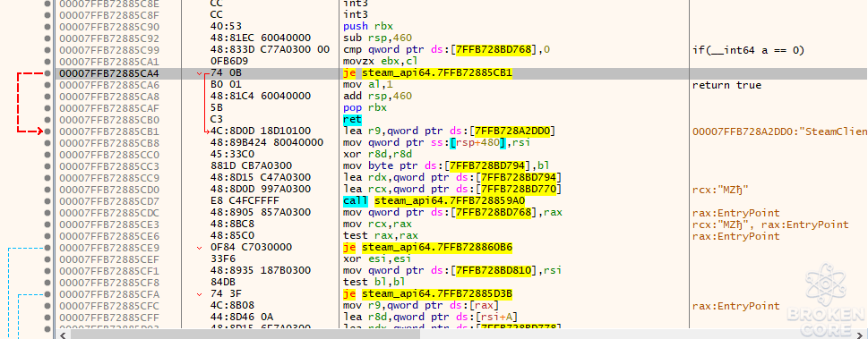Select address 00007FFB72885CA6

pyautogui.click(x=109, y=85)
